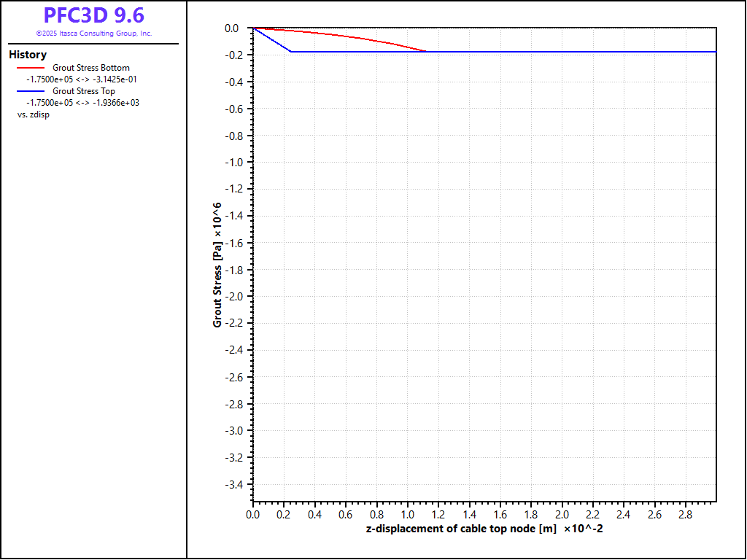747x560 pixels.
Task: Click the 'vs. zdisp' legend text
Action: click(34, 114)
